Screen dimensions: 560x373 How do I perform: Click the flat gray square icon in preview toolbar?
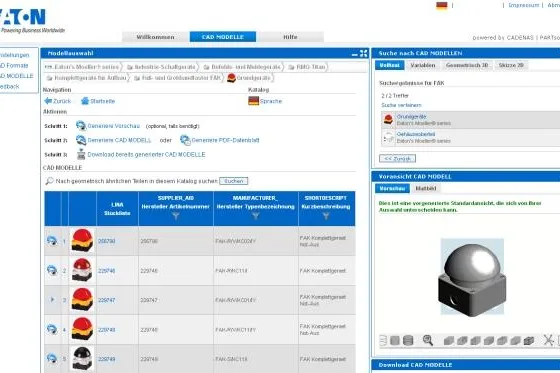tap(395, 340)
